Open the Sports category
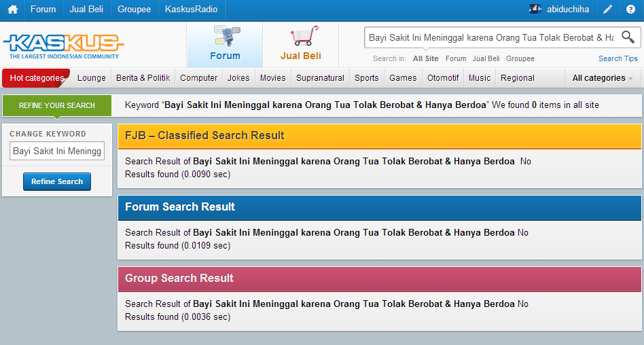Screen dimensions: 644x345 pos(367,78)
